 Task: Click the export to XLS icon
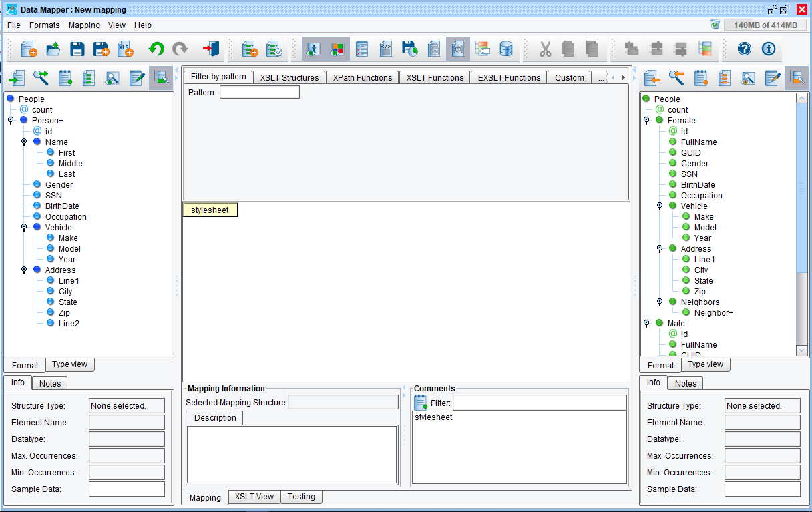click(x=125, y=49)
